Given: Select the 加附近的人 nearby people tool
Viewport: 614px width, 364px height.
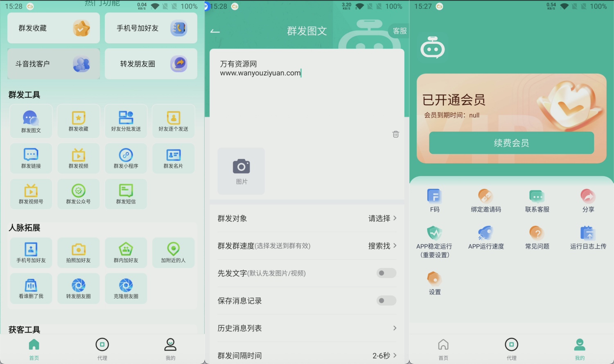Looking at the screenshot, I should click(173, 252).
